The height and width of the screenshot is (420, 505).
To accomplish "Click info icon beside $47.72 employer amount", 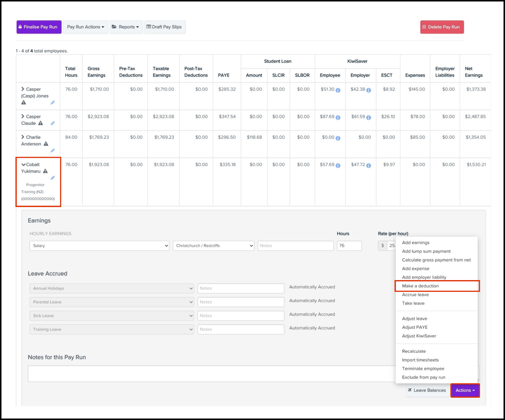I will tap(369, 165).
